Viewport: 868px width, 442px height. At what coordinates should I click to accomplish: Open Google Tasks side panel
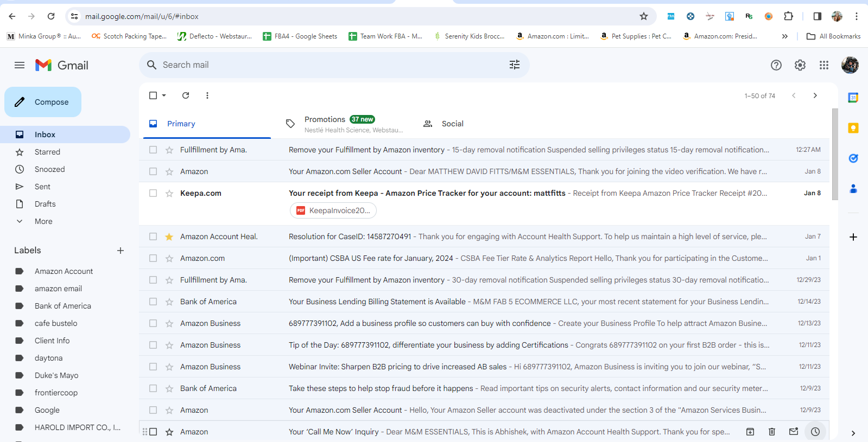(853, 158)
